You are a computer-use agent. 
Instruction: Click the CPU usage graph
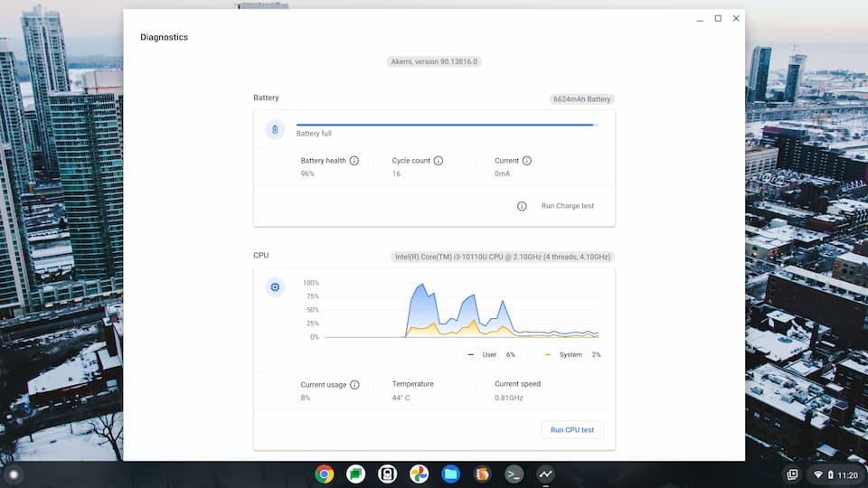coord(460,310)
